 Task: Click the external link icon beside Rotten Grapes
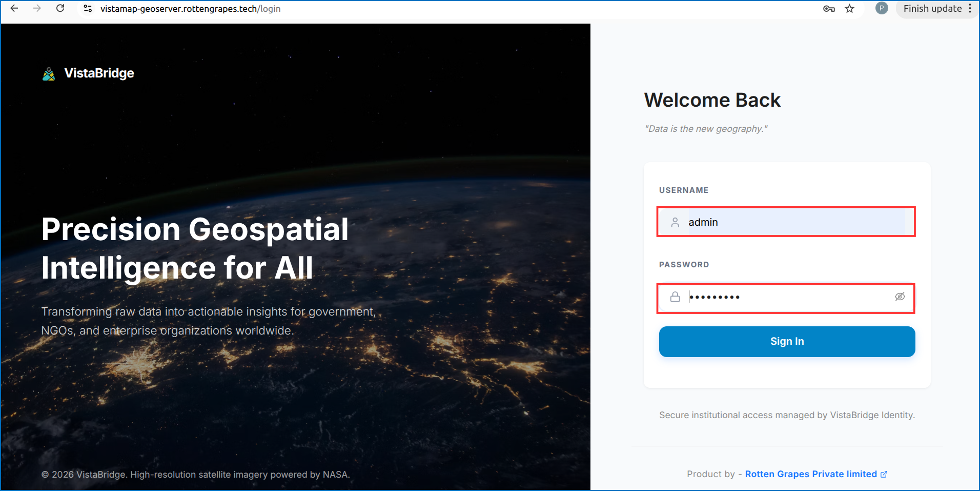tap(884, 475)
